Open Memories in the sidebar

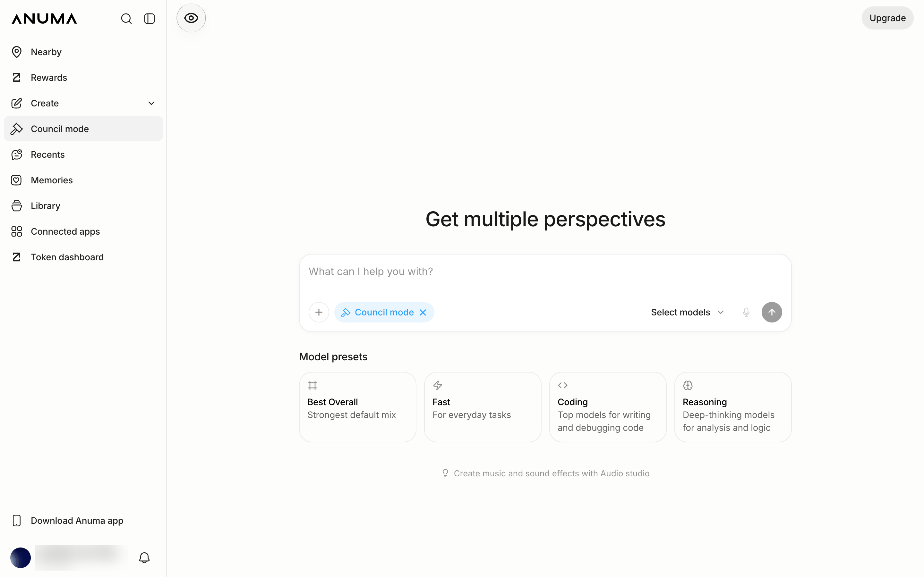[x=83, y=180]
